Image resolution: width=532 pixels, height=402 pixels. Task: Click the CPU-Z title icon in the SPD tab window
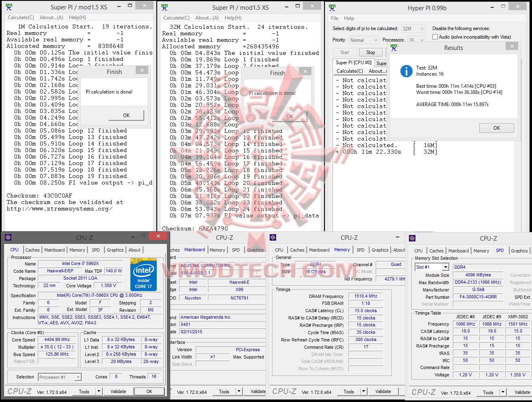tap(412, 238)
